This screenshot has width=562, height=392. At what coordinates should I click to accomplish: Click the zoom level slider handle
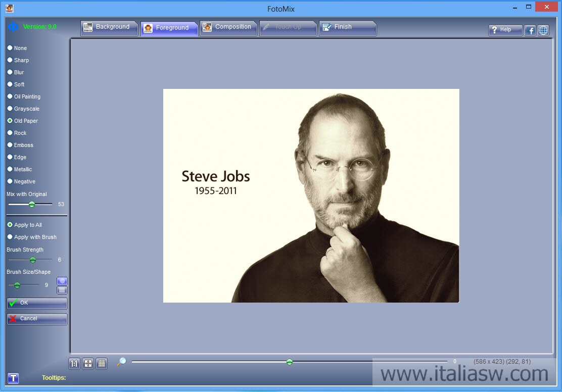click(x=290, y=362)
